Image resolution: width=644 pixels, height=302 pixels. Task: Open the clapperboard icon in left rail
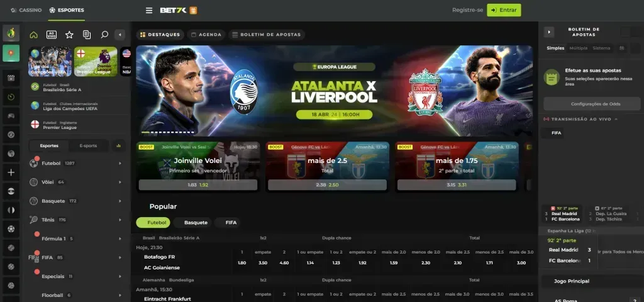(x=11, y=78)
